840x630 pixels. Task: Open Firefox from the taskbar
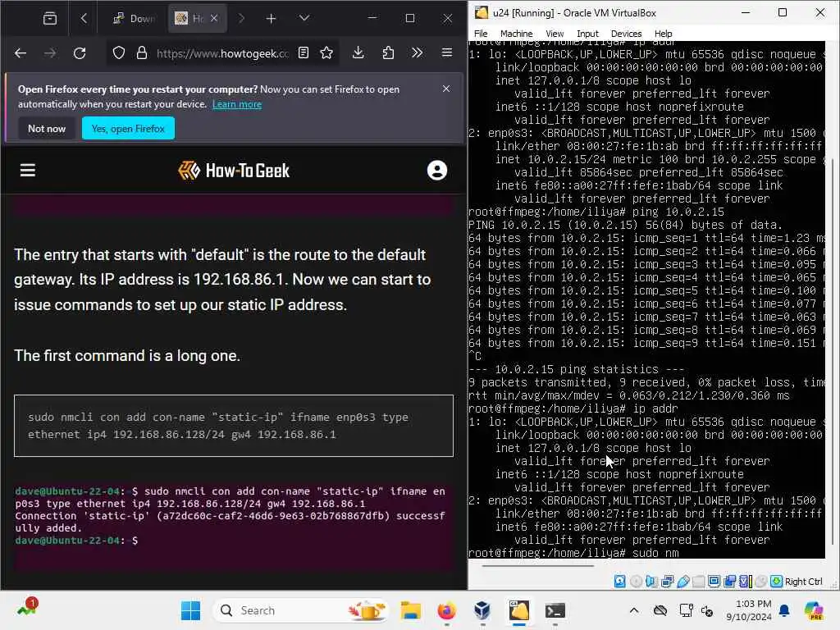(x=446, y=610)
